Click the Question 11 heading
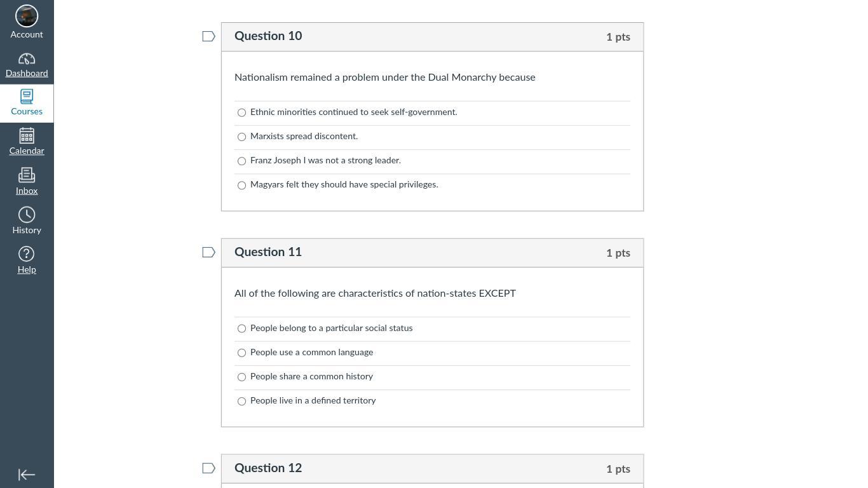This screenshot has height=488, width=868. [268, 252]
